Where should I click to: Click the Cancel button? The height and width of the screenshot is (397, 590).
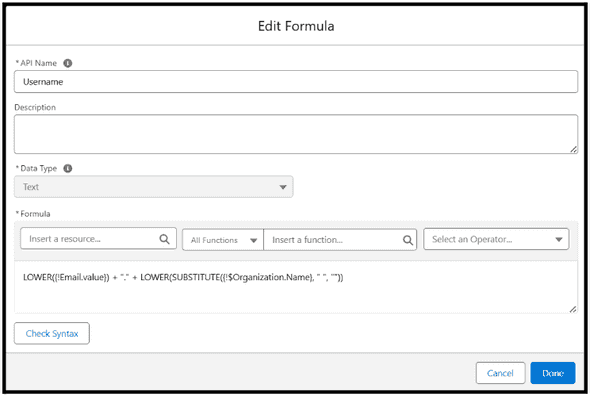point(500,373)
